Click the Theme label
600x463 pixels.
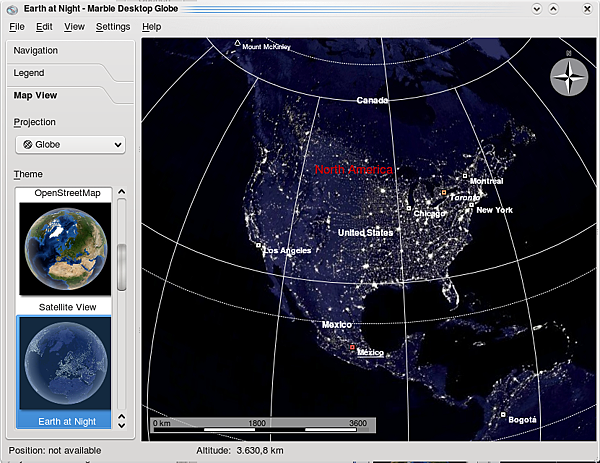[28, 174]
